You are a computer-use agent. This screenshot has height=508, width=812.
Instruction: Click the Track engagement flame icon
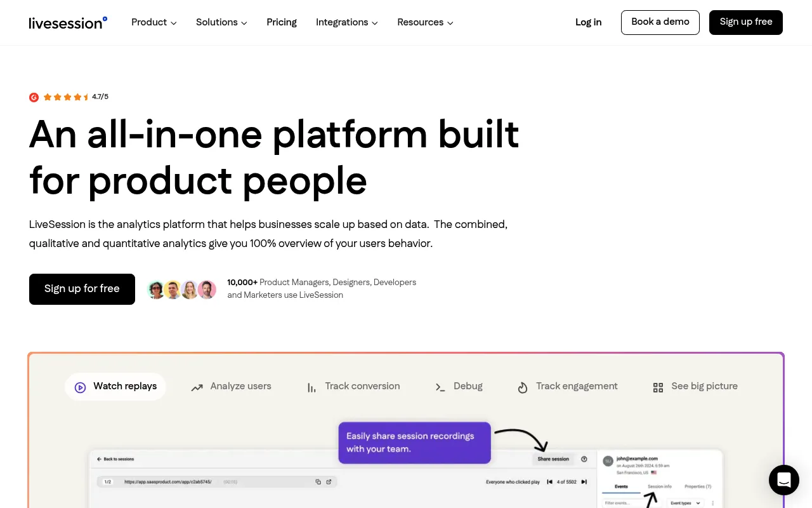[523, 387]
